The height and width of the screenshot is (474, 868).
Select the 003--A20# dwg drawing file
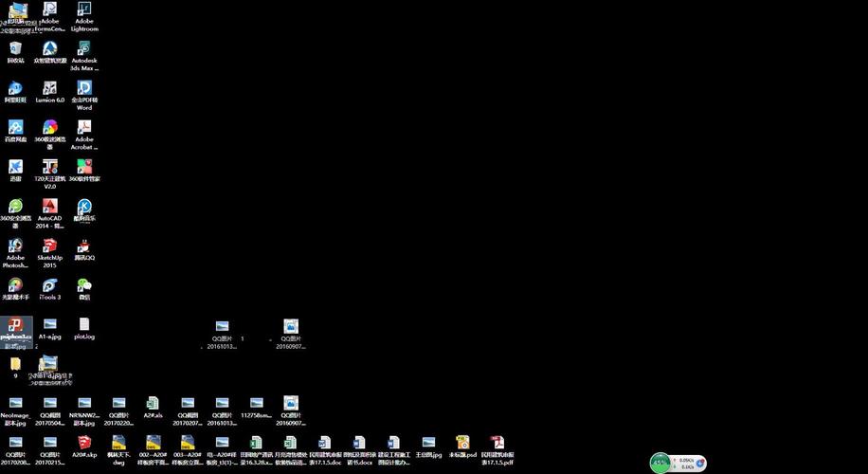point(188,450)
